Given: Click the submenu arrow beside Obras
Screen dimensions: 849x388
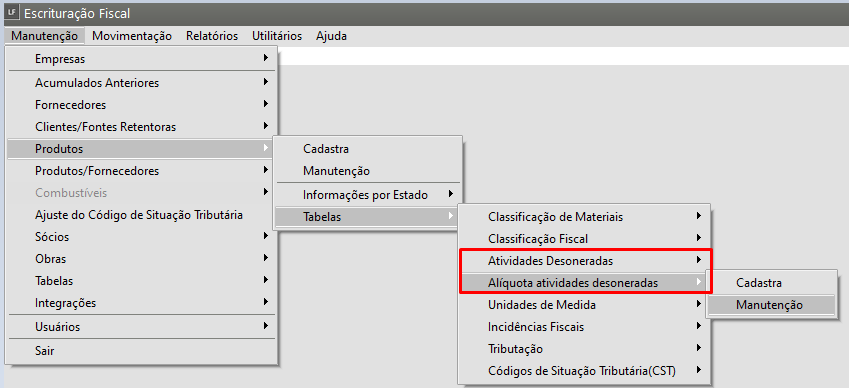Looking at the screenshot, I should (x=266, y=258).
